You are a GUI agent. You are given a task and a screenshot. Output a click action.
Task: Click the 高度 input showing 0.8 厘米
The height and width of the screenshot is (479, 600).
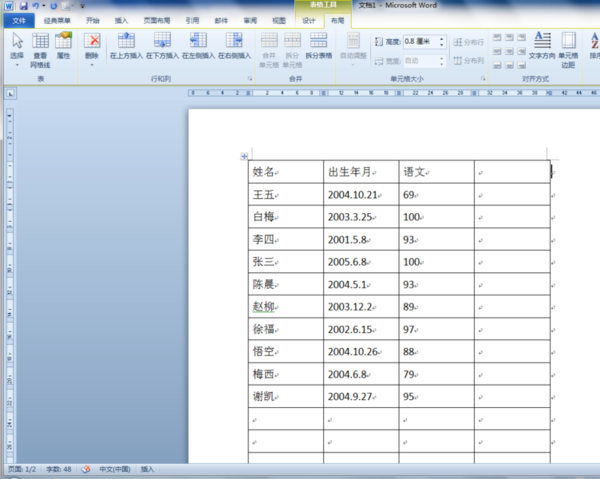point(421,41)
